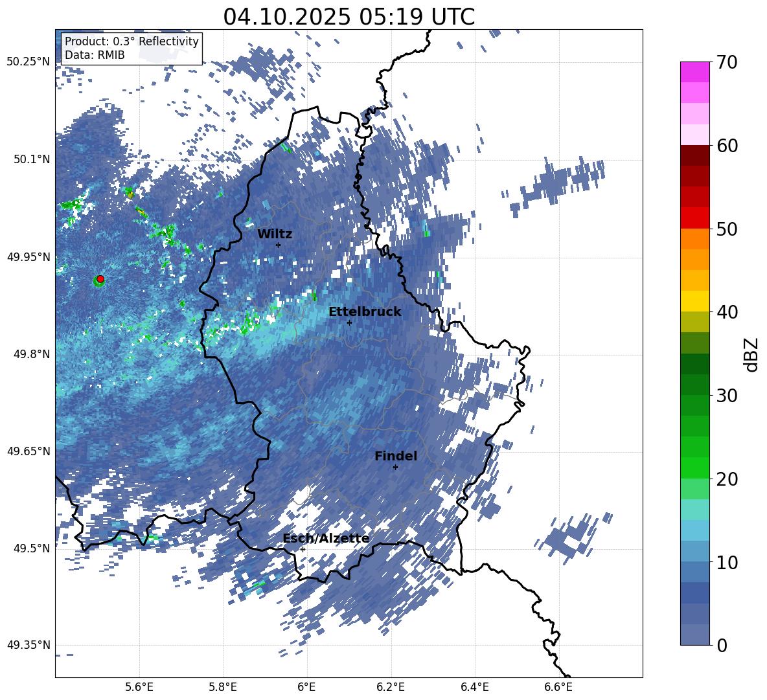Click the Wiltz city label
The height and width of the screenshot is (700, 767).
(275, 234)
